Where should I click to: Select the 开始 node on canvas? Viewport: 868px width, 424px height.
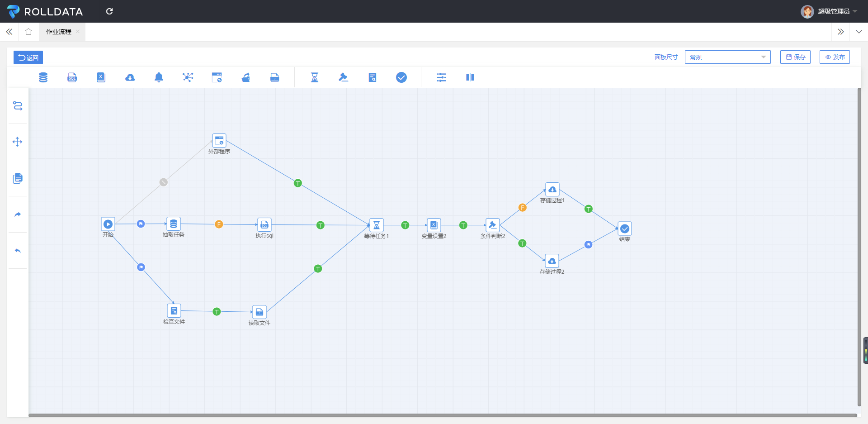[108, 224]
